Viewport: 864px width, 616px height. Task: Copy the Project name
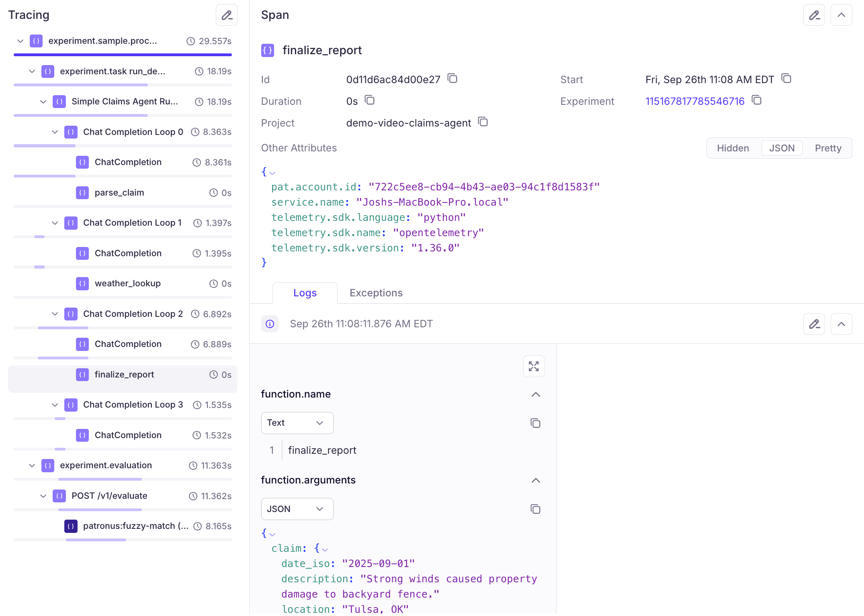pyautogui.click(x=483, y=122)
